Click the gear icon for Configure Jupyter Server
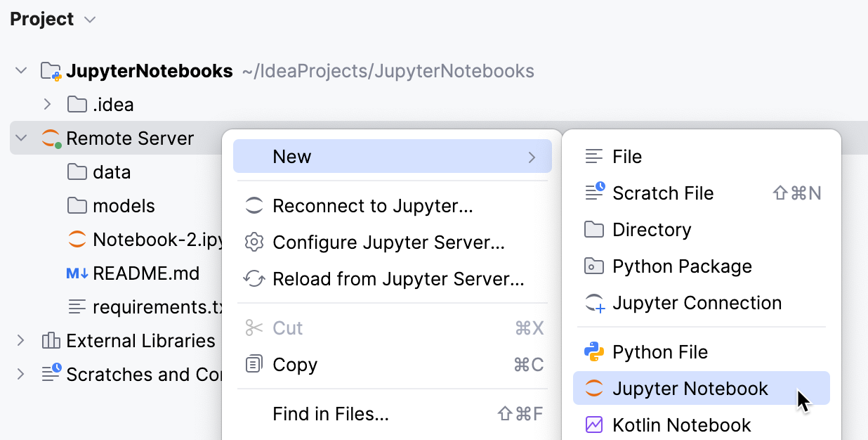Screen dimensions: 868x440 (x=252, y=242)
